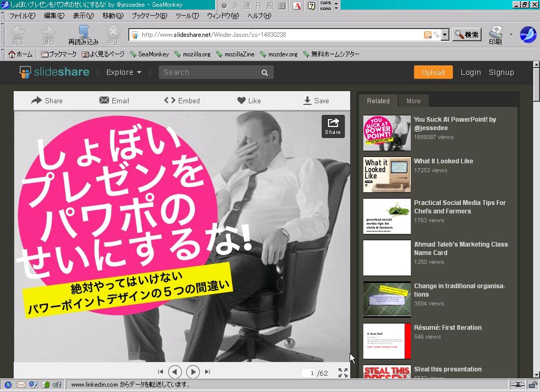Open the ヘルプ(H) menu
The image size is (540, 392).
pos(259,16)
